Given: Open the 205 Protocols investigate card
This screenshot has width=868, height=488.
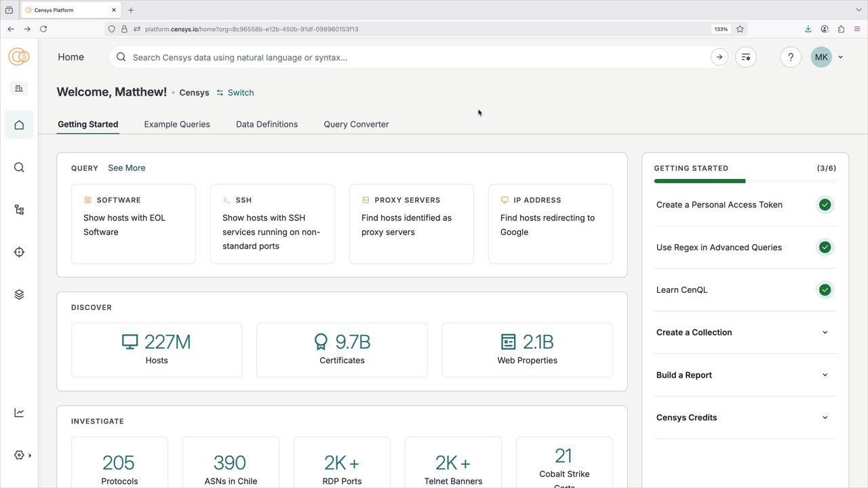Looking at the screenshot, I should point(119,462).
